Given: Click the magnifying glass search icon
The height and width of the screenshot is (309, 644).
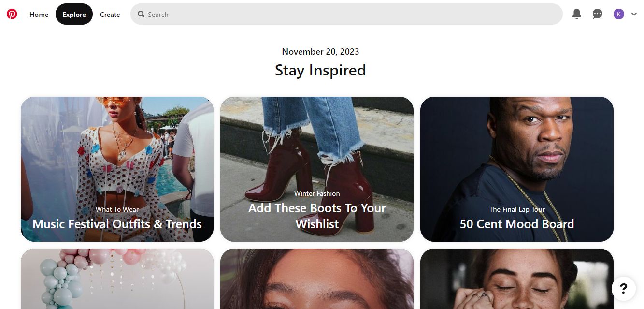Looking at the screenshot, I should tap(141, 15).
